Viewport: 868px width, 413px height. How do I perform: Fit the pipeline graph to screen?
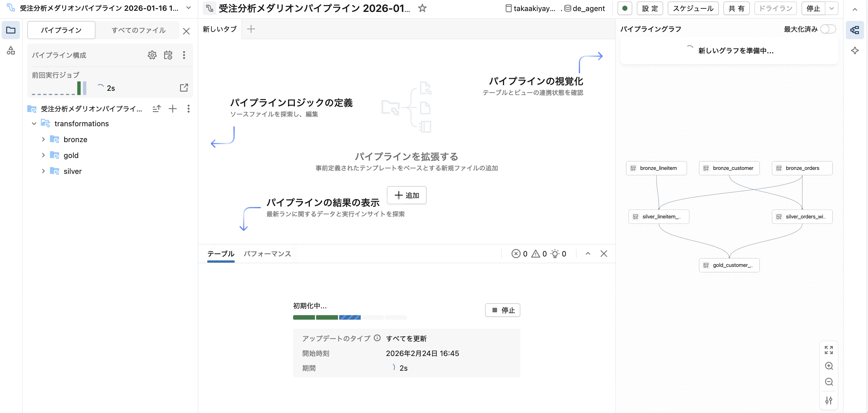pyautogui.click(x=829, y=350)
